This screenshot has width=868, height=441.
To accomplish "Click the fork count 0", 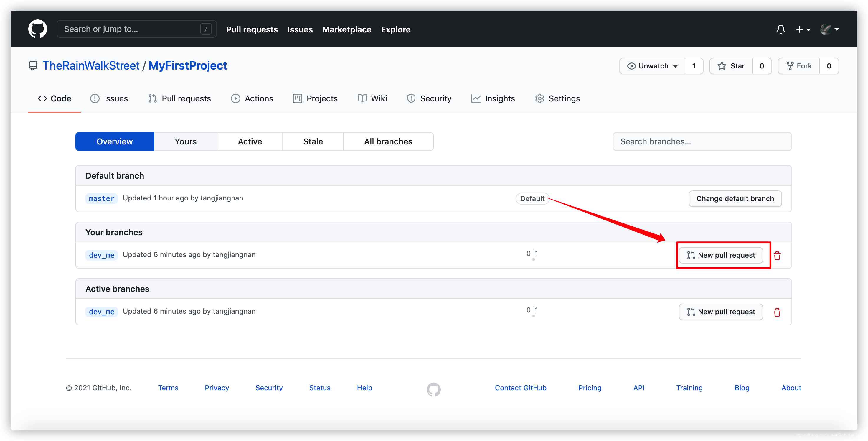I will coord(829,66).
